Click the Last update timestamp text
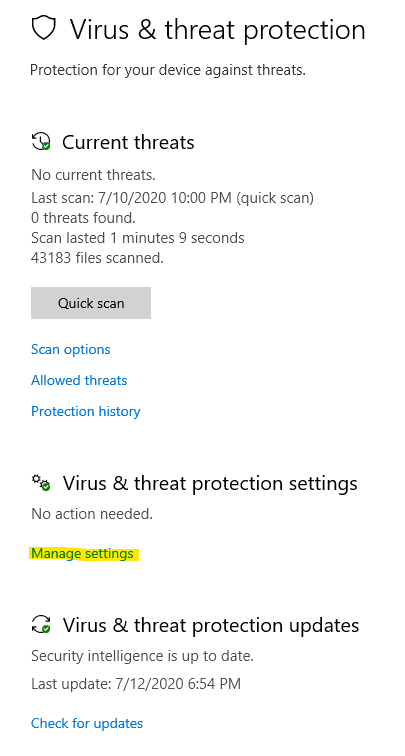 pos(136,684)
